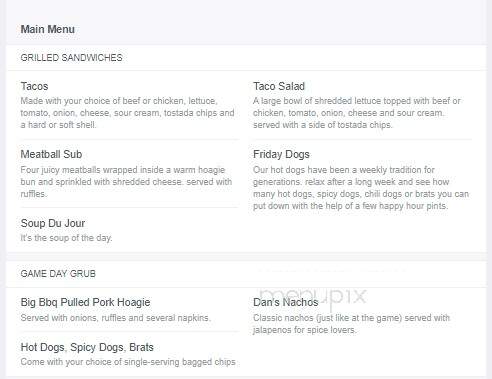This screenshot has width=492, height=379.
Task: Click the Friday Dogs description paragraph
Action: tap(361, 188)
